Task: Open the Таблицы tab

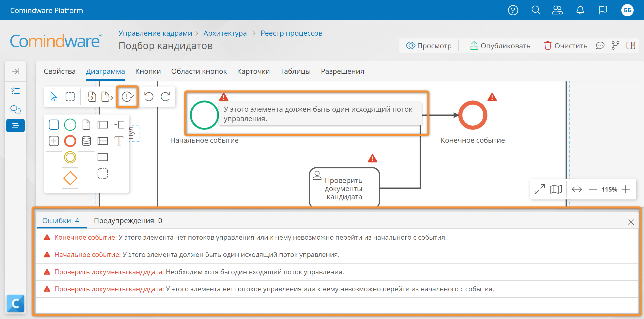Action: (295, 71)
